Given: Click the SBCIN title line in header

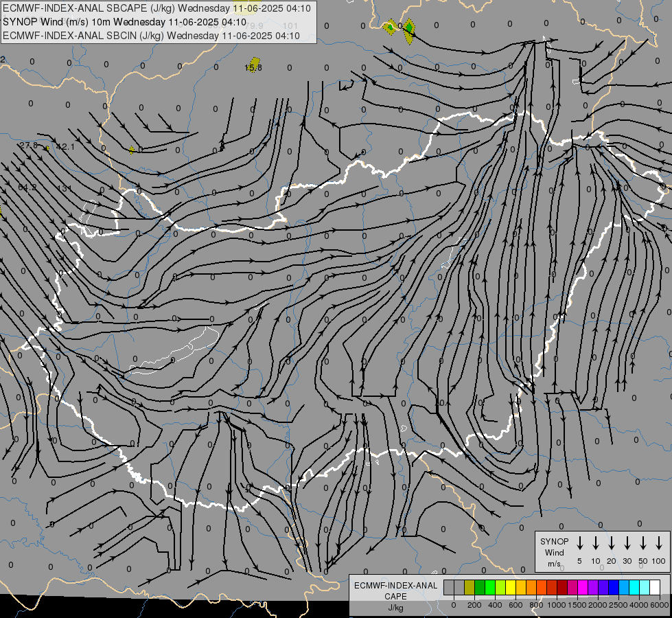Looking at the screenshot, I should click(x=151, y=36).
